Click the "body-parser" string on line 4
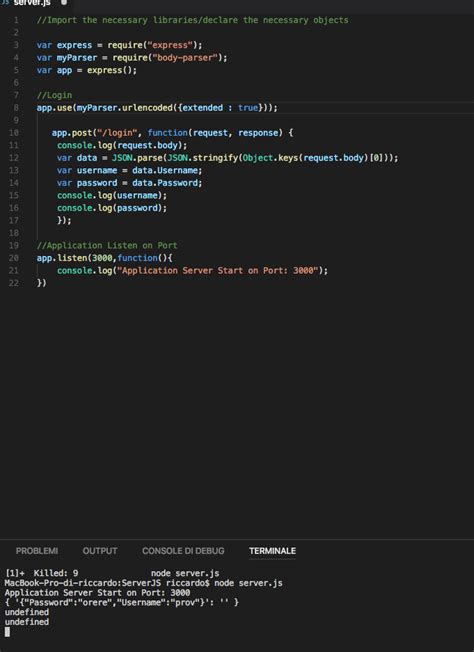This screenshot has width=474, height=652. click(185, 57)
